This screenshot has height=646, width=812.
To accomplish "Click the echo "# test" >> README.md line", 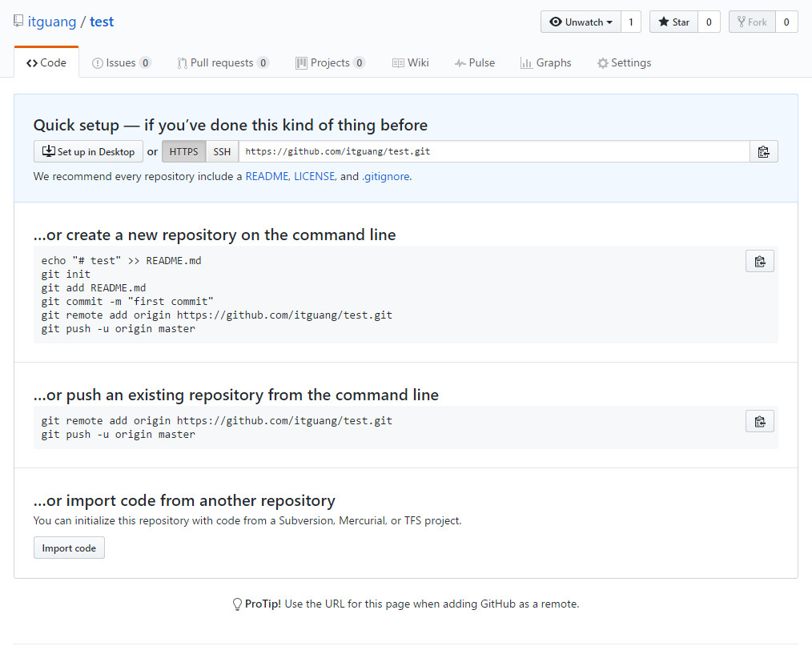I will (x=121, y=261).
